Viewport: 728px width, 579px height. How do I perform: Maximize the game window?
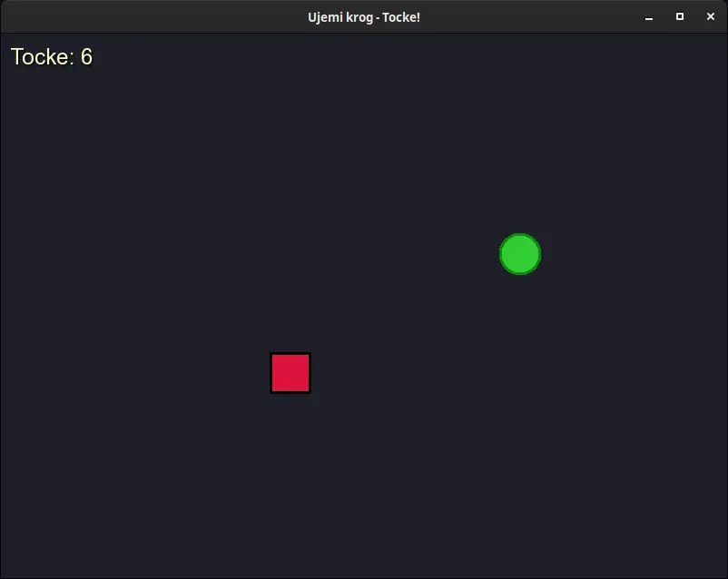point(680,17)
